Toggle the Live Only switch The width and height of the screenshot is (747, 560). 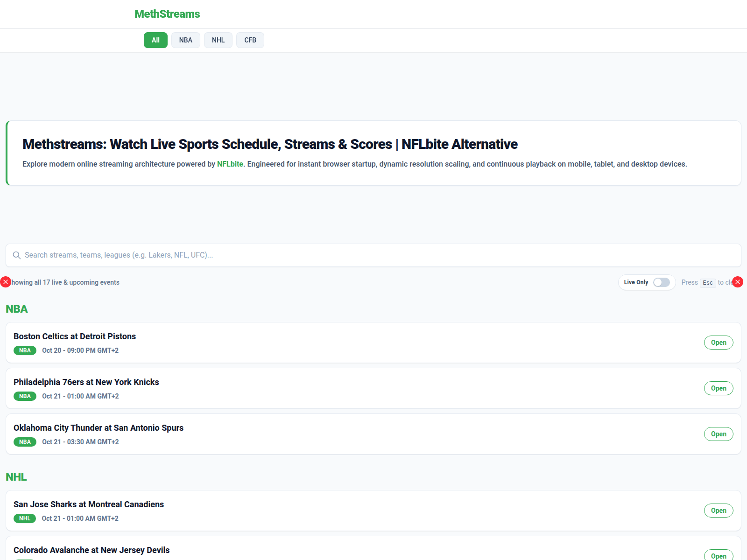tap(661, 282)
